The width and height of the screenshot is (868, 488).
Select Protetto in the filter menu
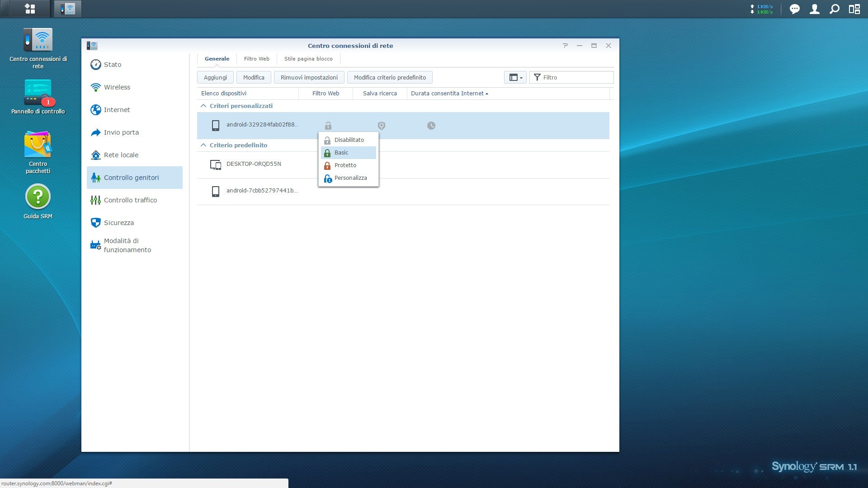345,165
